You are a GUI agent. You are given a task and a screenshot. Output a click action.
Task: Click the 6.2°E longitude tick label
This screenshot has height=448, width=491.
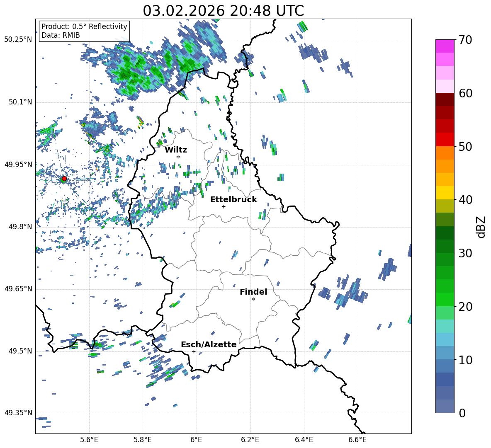tap(250, 439)
